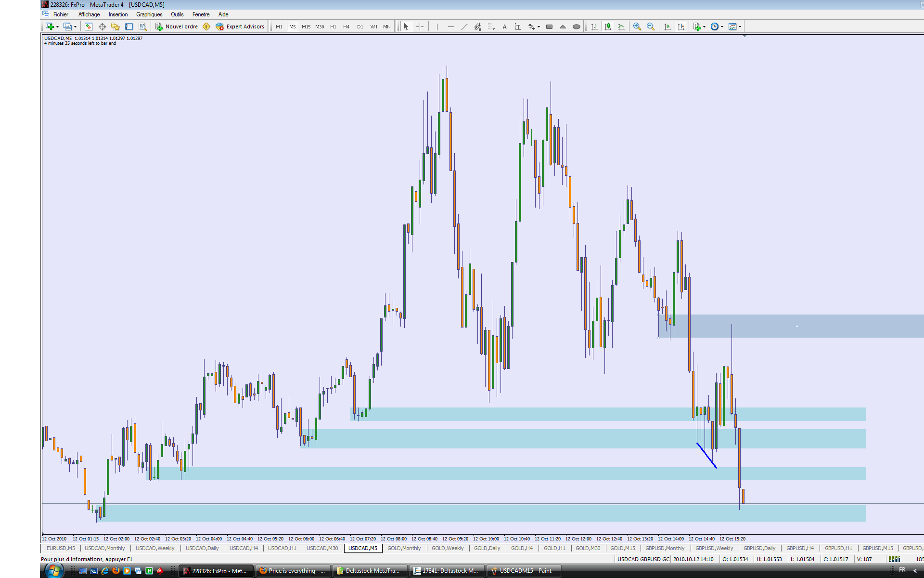Toggle Auto Scroll chart button
This screenshot has width=924, height=578.
click(667, 26)
